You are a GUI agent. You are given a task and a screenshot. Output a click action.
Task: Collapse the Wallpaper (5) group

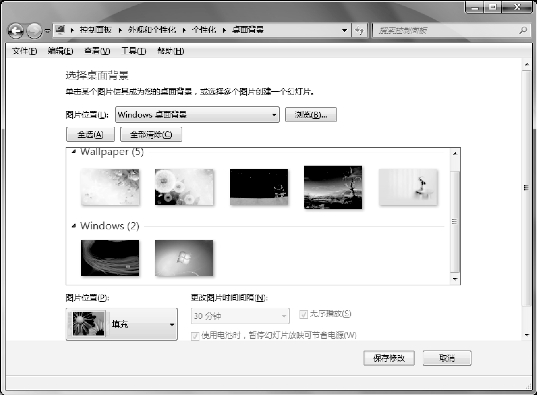(x=74, y=152)
